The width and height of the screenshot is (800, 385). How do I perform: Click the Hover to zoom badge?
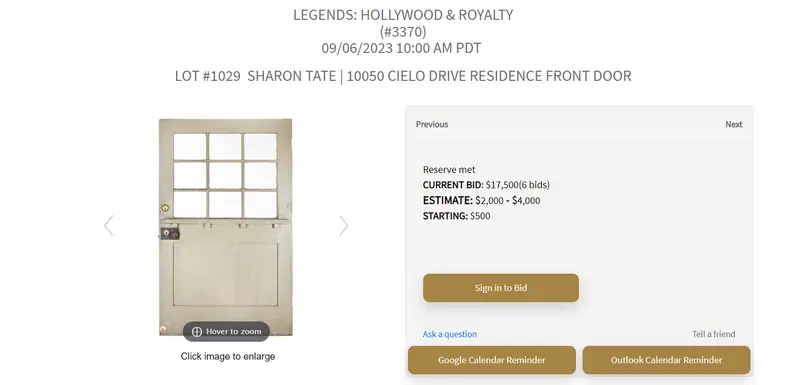pyautogui.click(x=227, y=331)
